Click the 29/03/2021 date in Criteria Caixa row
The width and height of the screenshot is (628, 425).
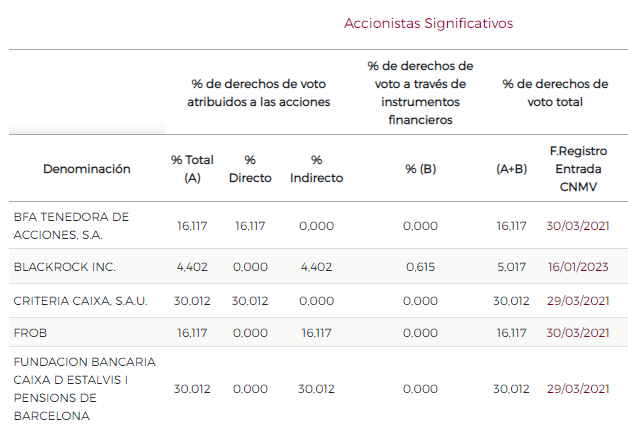point(578,301)
